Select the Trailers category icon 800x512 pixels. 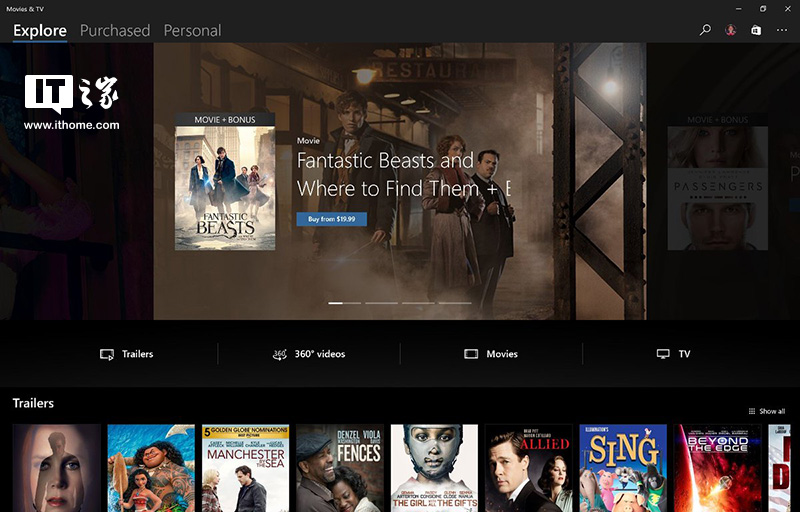coord(107,354)
